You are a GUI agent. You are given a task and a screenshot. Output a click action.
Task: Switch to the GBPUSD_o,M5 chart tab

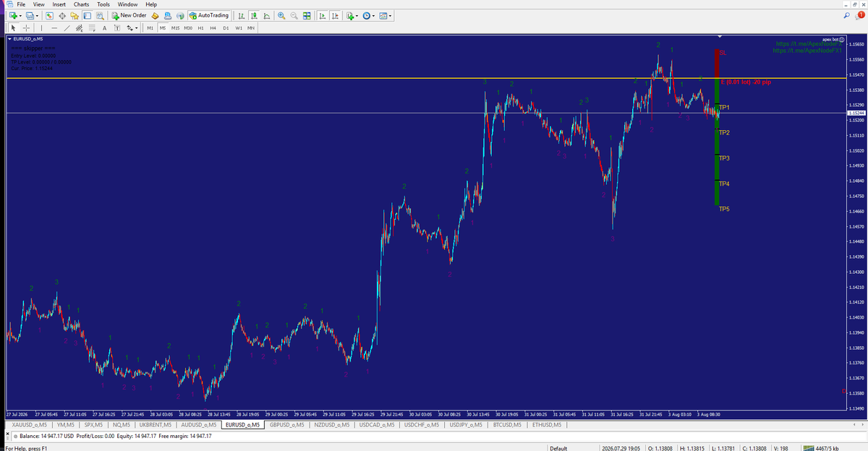(286, 425)
